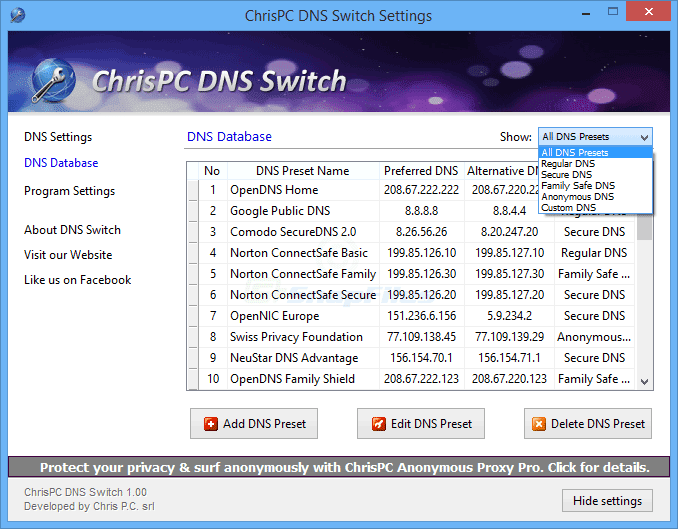Click the 156.154.70.1 cell
This screenshot has height=529, width=678.
tap(422, 358)
